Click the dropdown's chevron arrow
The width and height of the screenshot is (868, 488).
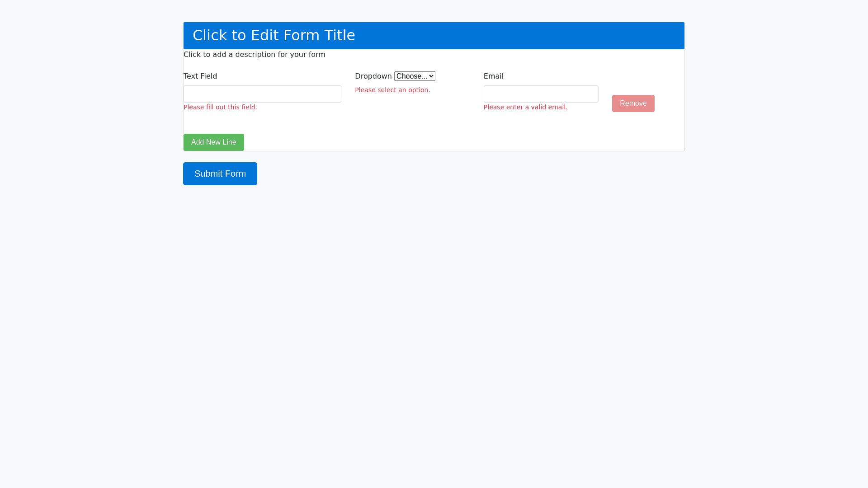coord(431,76)
